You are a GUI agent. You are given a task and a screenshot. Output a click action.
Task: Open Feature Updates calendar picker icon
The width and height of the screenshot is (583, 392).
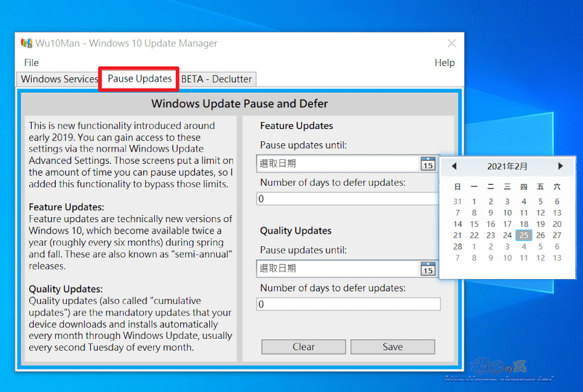pyautogui.click(x=428, y=164)
